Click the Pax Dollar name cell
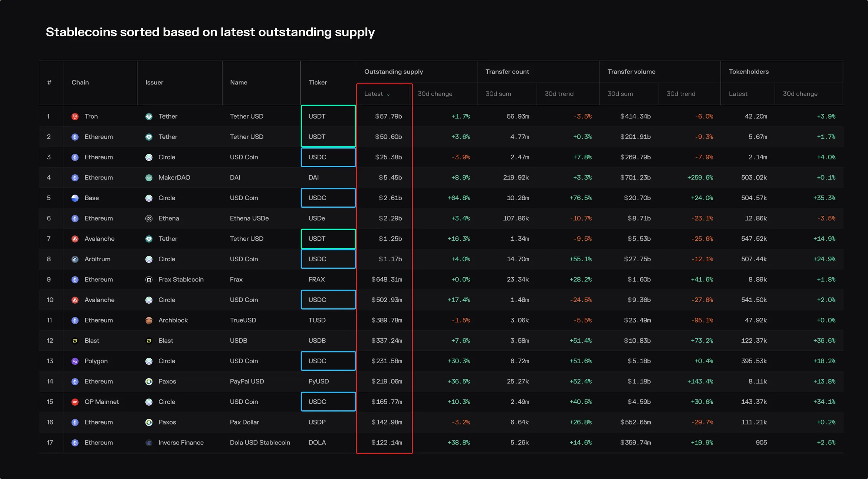This screenshot has width=868, height=479. [244, 422]
